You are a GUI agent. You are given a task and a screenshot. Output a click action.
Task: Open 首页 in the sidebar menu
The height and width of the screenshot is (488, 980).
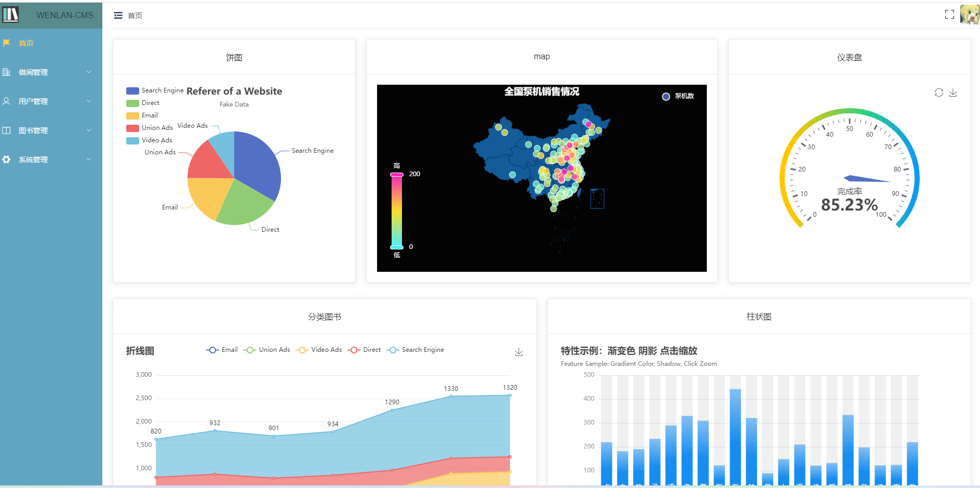point(51,43)
